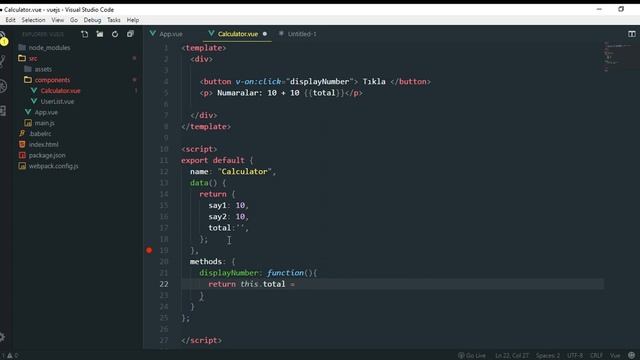Open the View menu

click(x=58, y=20)
